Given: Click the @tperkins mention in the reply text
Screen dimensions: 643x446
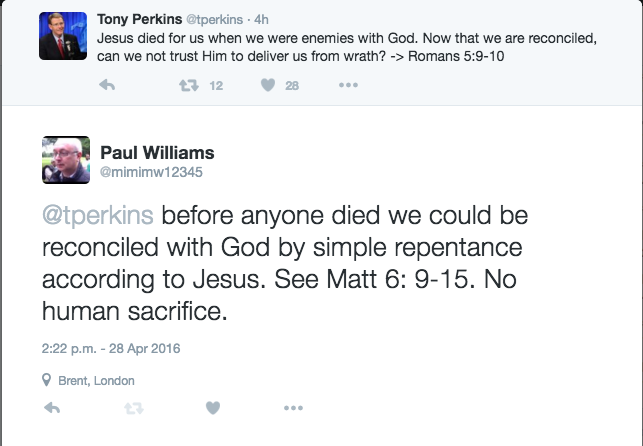Looking at the screenshot, I should pos(98,217).
